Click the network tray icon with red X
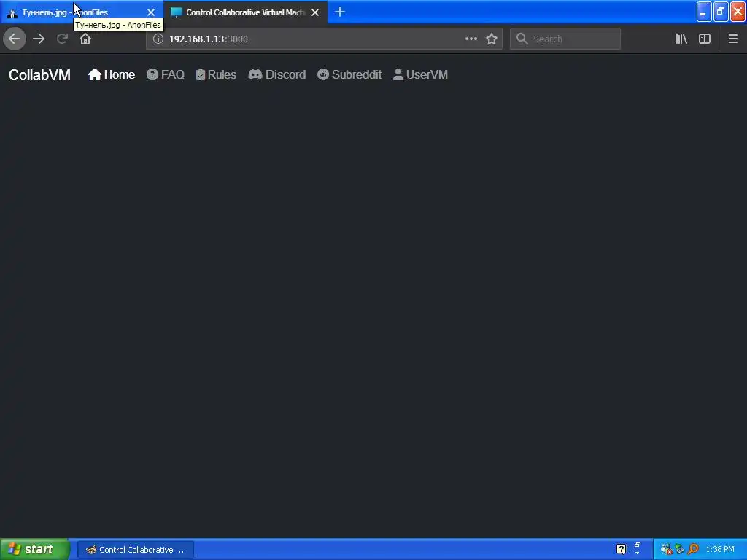This screenshot has width=747, height=560. tap(666, 549)
